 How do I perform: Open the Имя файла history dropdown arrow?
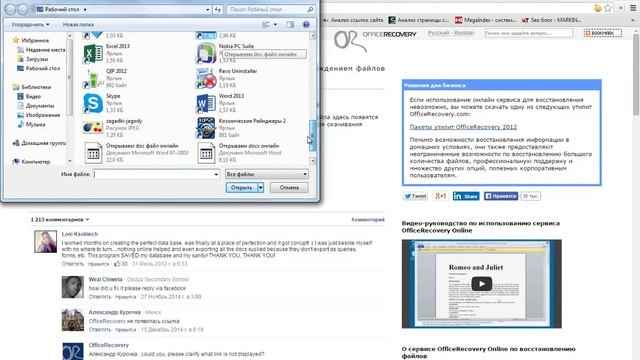pos(216,174)
